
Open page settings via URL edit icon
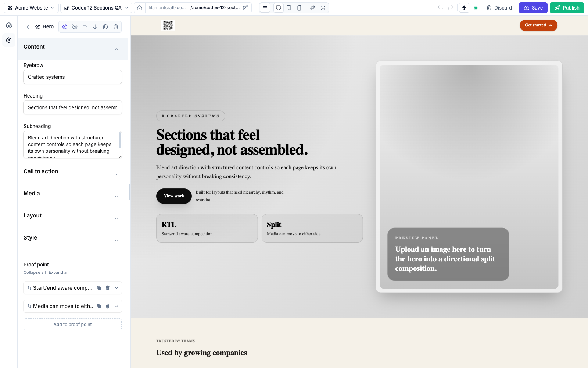click(x=245, y=8)
